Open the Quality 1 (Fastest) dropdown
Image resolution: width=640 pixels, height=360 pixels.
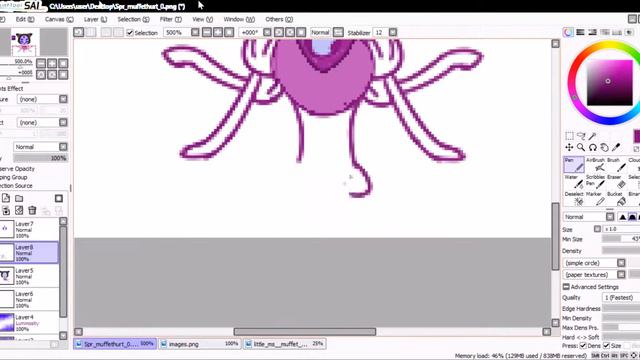click(x=620, y=298)
